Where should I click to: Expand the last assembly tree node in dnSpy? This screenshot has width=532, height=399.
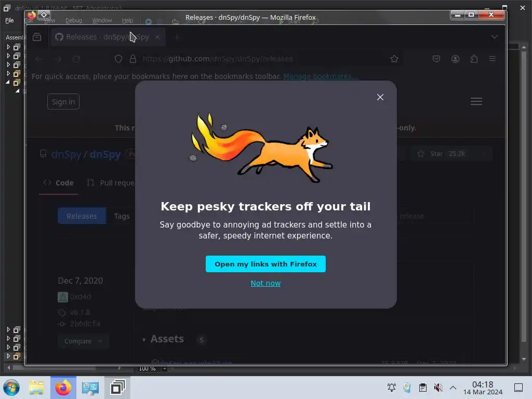8,356
